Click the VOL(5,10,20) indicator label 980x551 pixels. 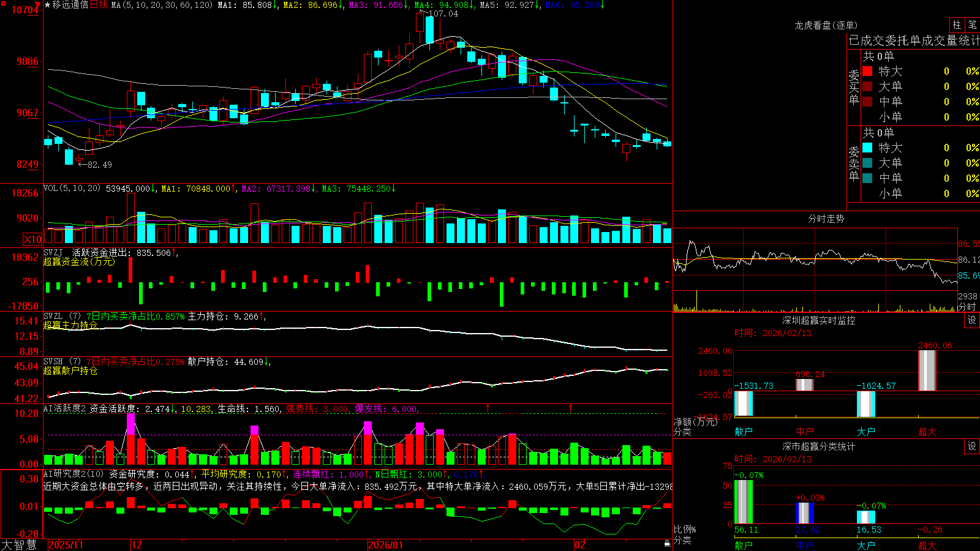point(72,189)
